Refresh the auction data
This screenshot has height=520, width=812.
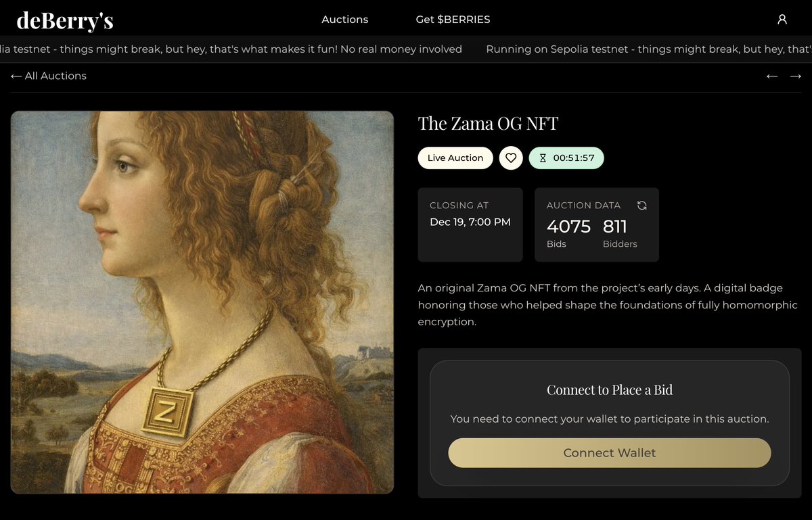tap(642, 205)
